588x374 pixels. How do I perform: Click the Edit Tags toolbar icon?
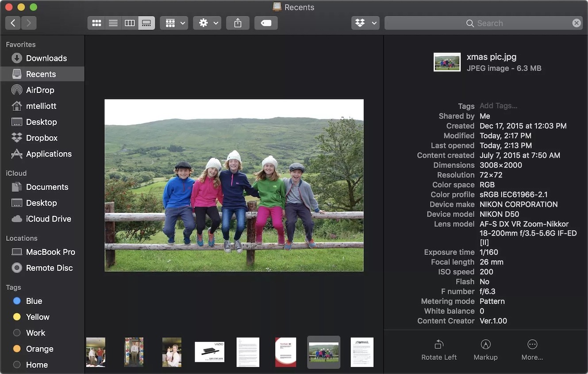tap(266, 23)
